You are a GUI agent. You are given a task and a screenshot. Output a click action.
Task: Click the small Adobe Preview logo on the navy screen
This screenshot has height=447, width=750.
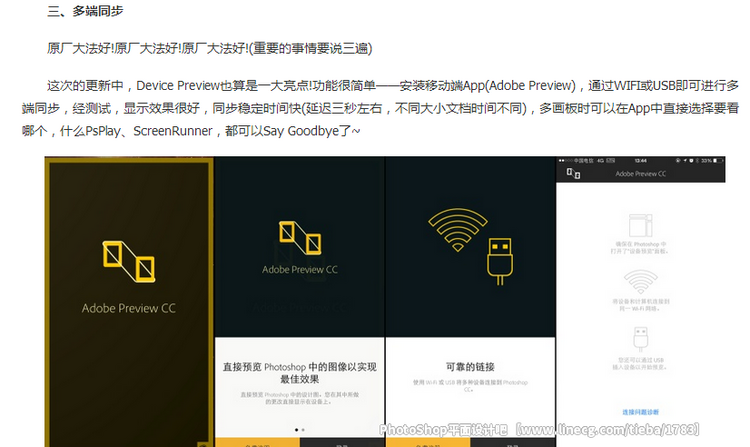click(300, 237)
